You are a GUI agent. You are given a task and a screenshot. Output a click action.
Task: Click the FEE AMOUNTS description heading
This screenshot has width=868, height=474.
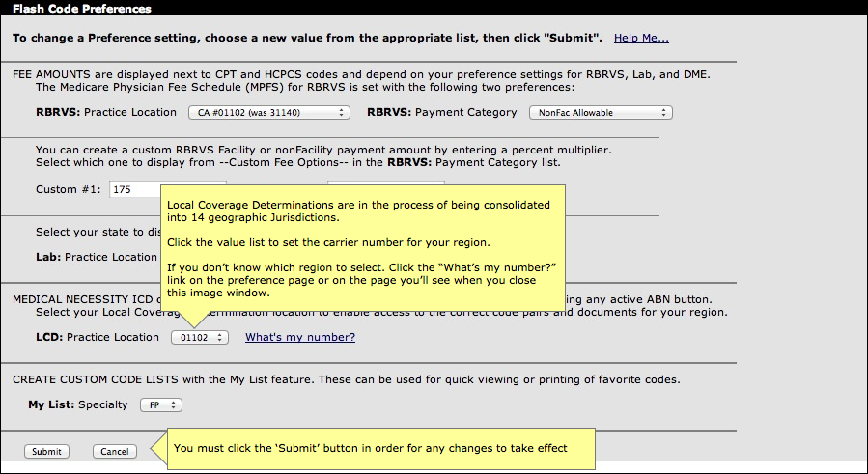click(x=361, y=81)
